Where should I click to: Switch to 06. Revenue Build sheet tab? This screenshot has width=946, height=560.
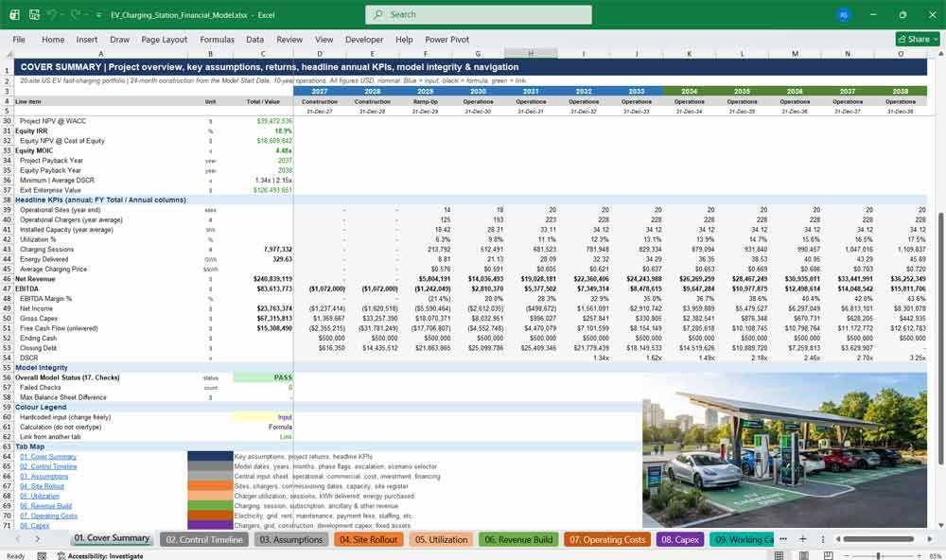click(518, 539)
